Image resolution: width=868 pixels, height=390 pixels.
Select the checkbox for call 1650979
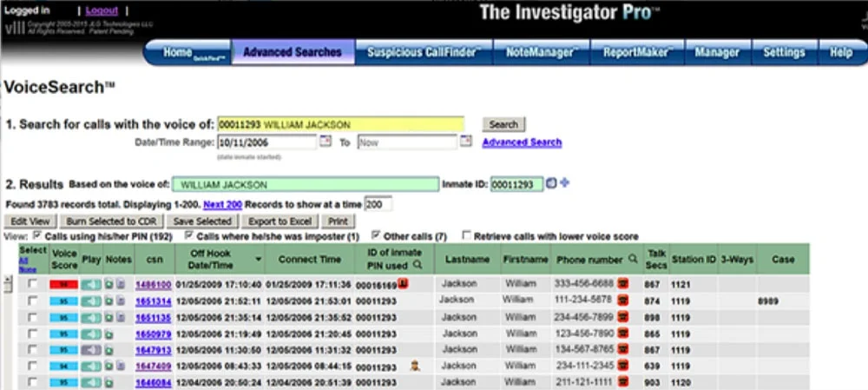33,333
